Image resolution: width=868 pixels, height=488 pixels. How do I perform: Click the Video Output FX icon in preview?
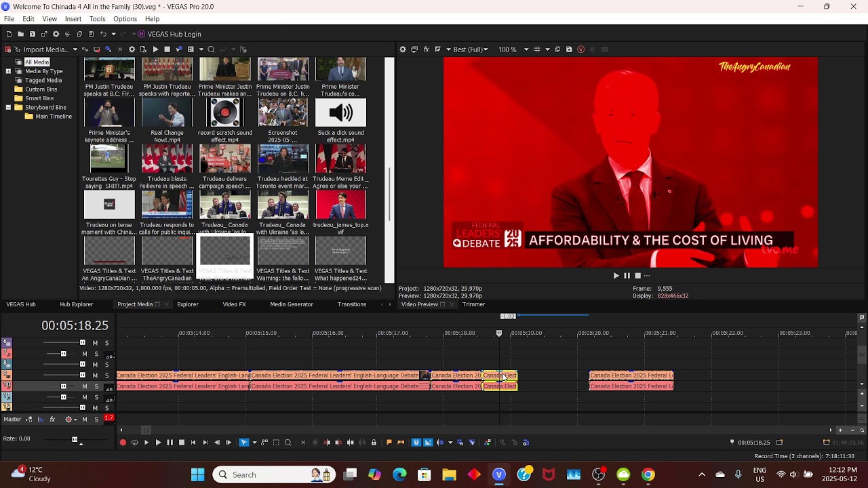[426, 49]
